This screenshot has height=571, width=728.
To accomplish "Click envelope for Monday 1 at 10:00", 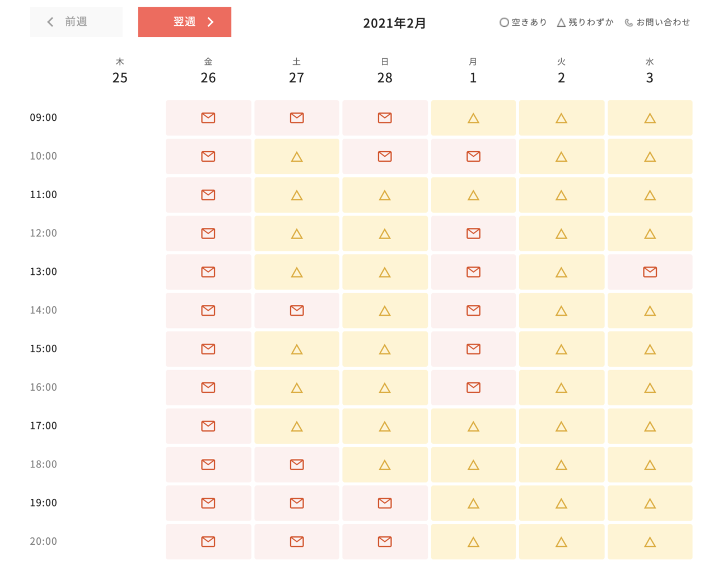I will (x=473, y=157).
